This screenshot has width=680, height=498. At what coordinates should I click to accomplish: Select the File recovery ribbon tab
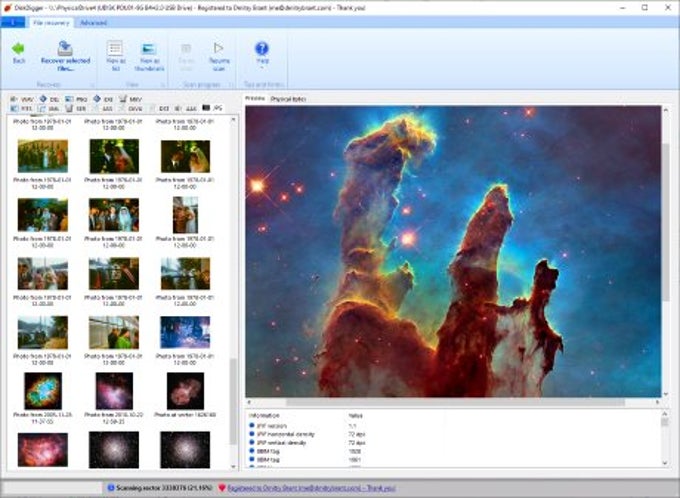pos(51,21)
